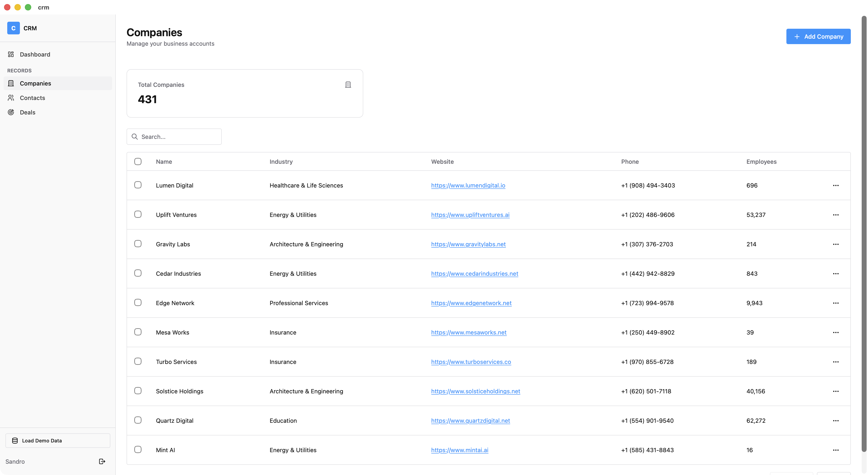Go to the Deals page
Image resolution: width=868 pixels, height=475 pixels.
click(x=28, y=112)
